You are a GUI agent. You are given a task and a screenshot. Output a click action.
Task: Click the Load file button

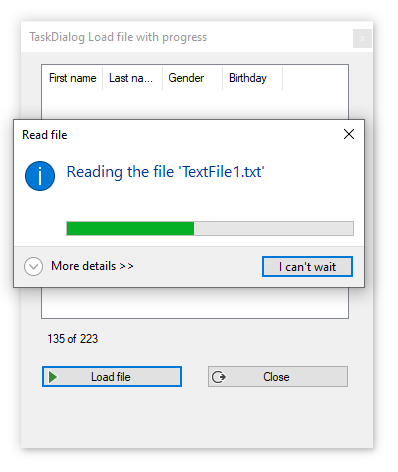click(112, 377)
